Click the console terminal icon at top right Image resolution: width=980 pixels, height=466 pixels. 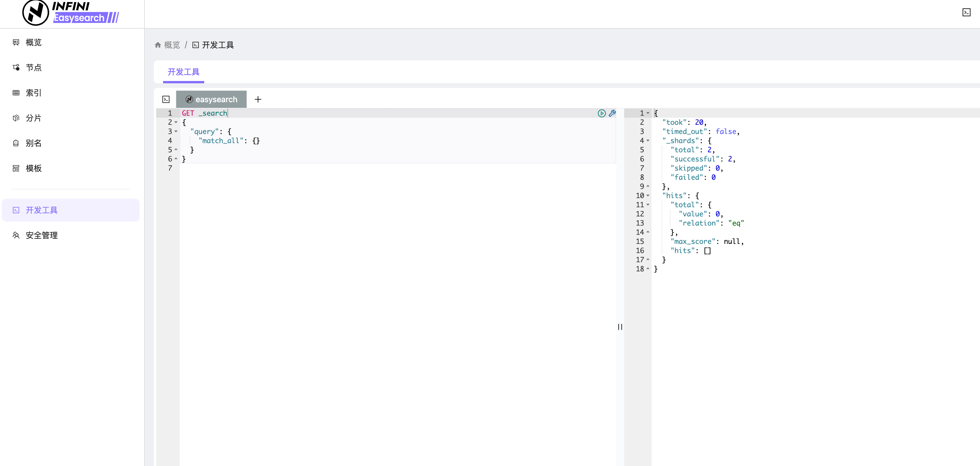(966, 13)
